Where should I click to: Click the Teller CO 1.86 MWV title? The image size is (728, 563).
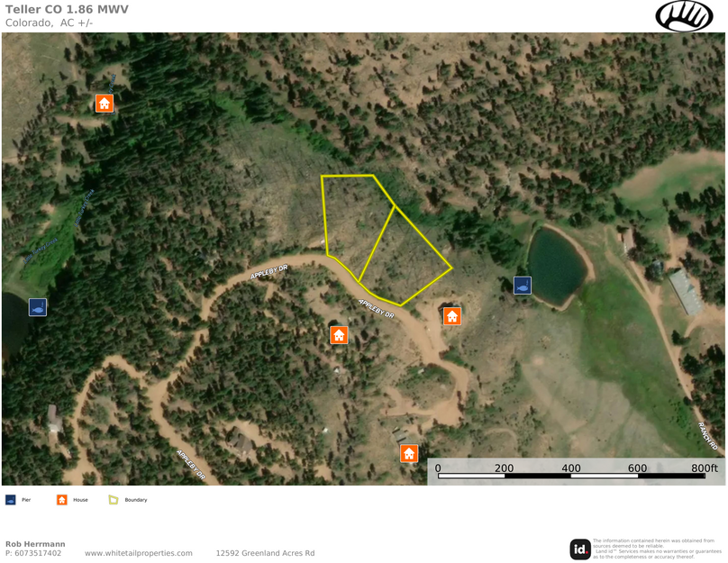[67, 9]
